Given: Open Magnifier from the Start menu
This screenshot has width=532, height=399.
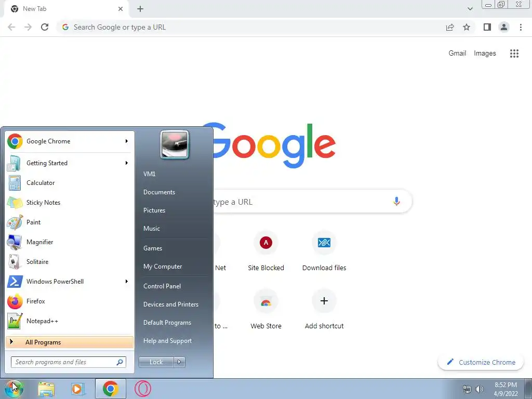Looking at the screenshot, I should (70, 242).
